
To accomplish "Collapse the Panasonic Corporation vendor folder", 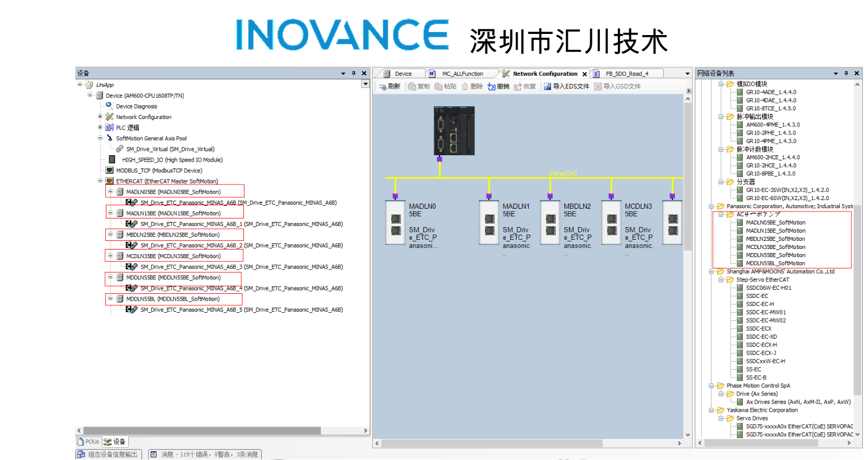I will click(x=711, y=206).
